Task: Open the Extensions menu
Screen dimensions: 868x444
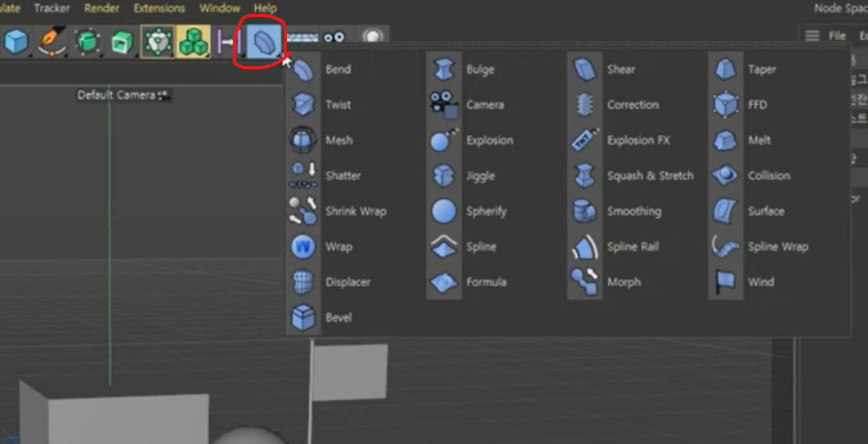Action: [159, 8]
